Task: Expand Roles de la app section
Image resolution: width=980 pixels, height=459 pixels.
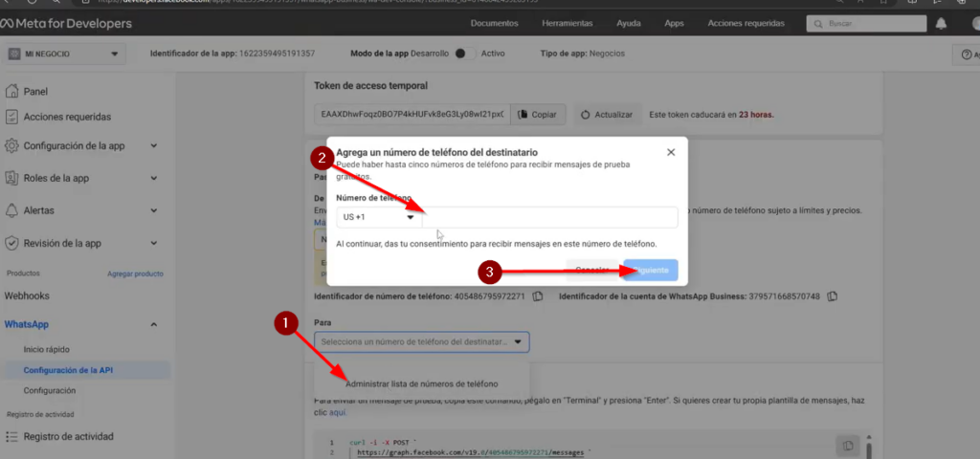Action: pyautogui.click(x=154, y=178)
